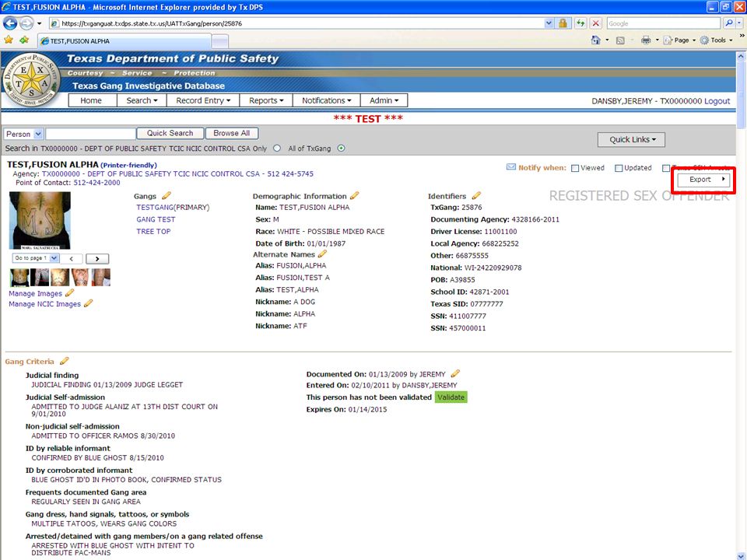Open recent pages dropdown next to Forward
747x560 pixels.
[39, 23]
